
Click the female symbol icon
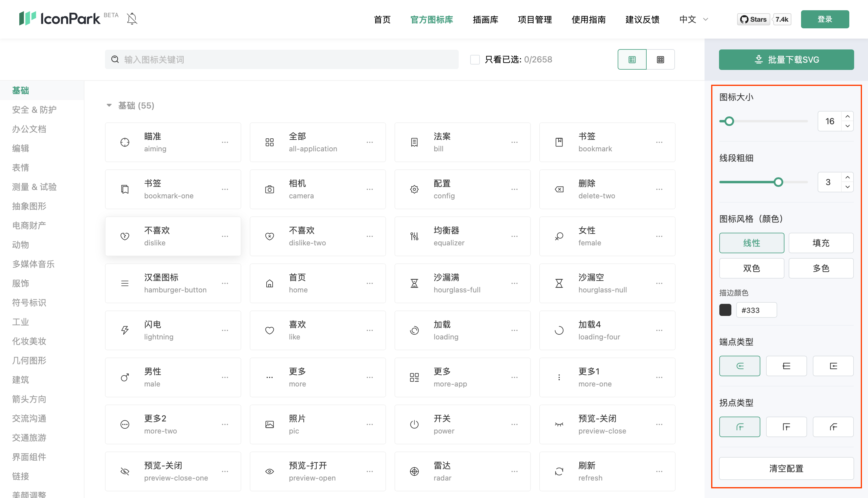[559, 236]
